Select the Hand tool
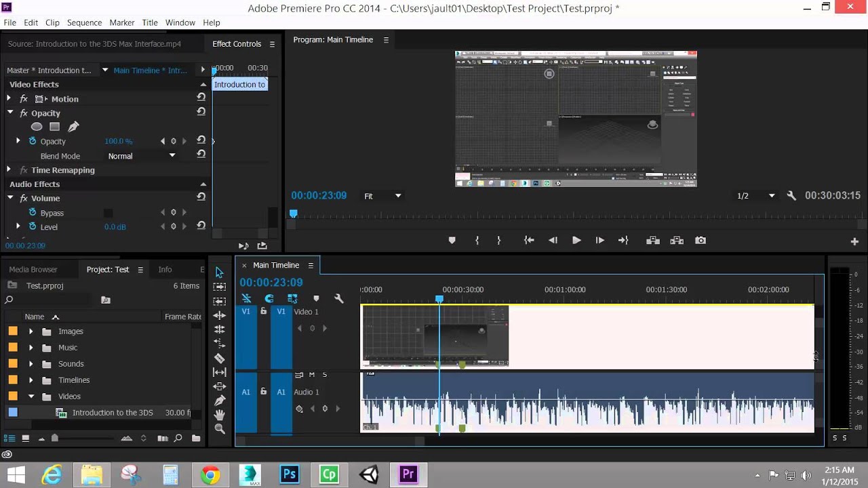Viewport: 868px width, 488px height. coord(219,415)
